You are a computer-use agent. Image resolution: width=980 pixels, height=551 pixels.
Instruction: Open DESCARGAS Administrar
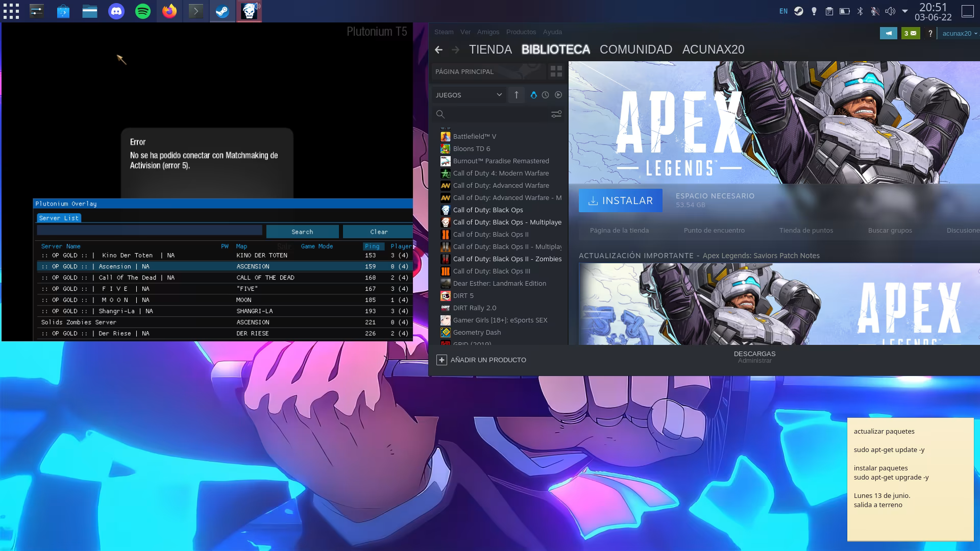[x=754, y=357]
